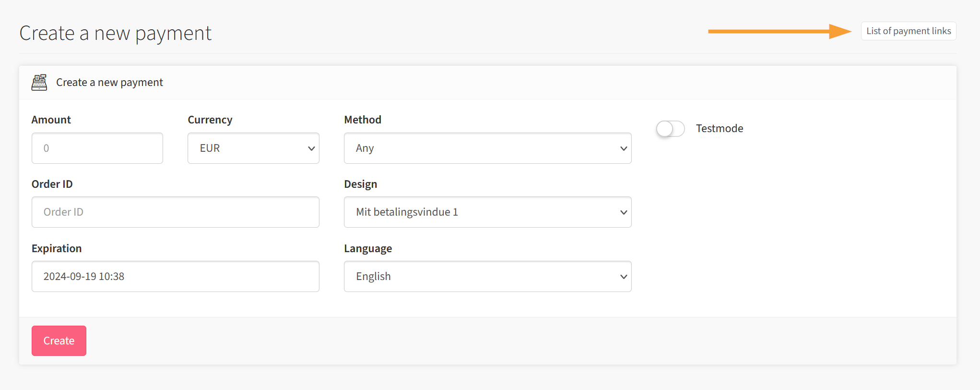Click the large page title heading

point(115,34)
